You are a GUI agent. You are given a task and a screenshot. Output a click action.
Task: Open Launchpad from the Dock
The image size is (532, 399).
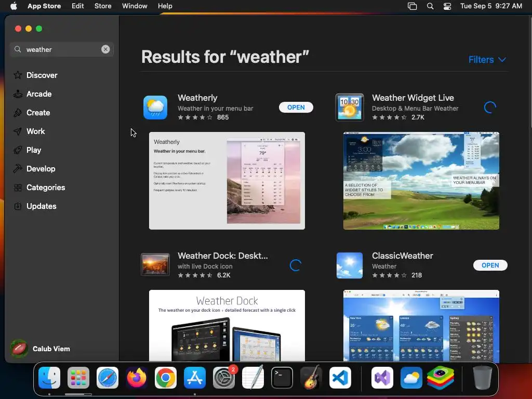pos(78,378)
